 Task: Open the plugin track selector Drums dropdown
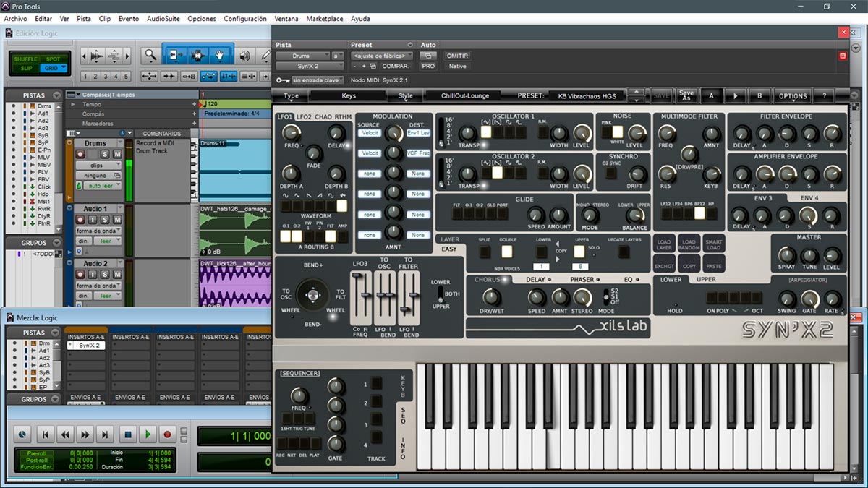[302, 56]
